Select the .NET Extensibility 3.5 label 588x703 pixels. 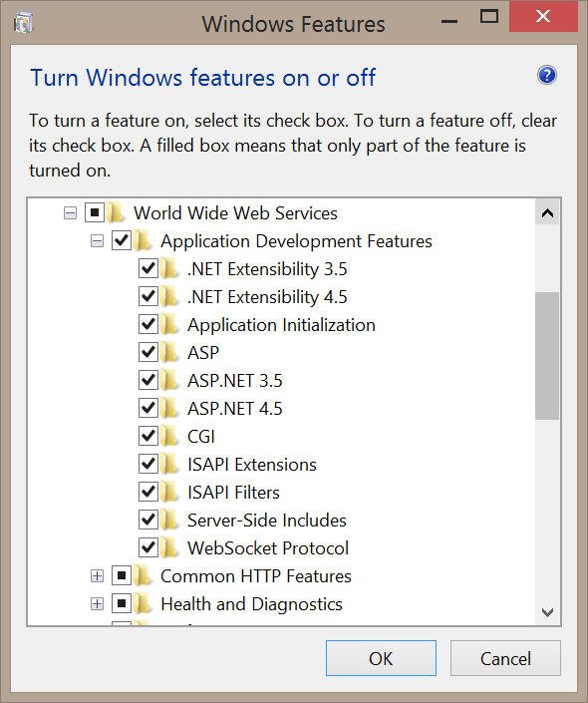tap(267, 269)
